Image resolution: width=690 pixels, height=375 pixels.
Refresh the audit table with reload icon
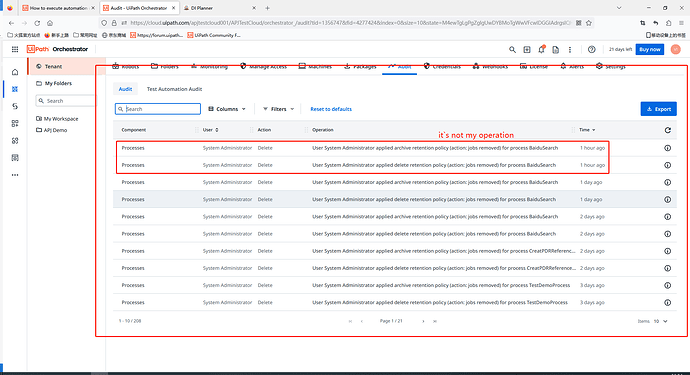[x=668, y=130]
